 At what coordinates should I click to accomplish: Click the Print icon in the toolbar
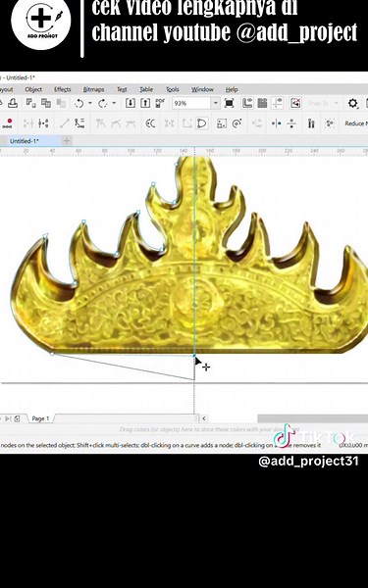(13, 103)
